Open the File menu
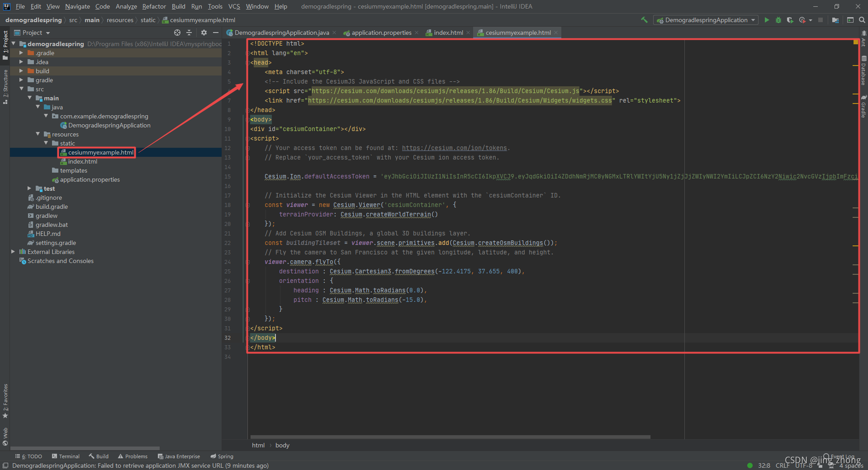The width and height of the screenshot is (868, 470). [x=20, y=6]
